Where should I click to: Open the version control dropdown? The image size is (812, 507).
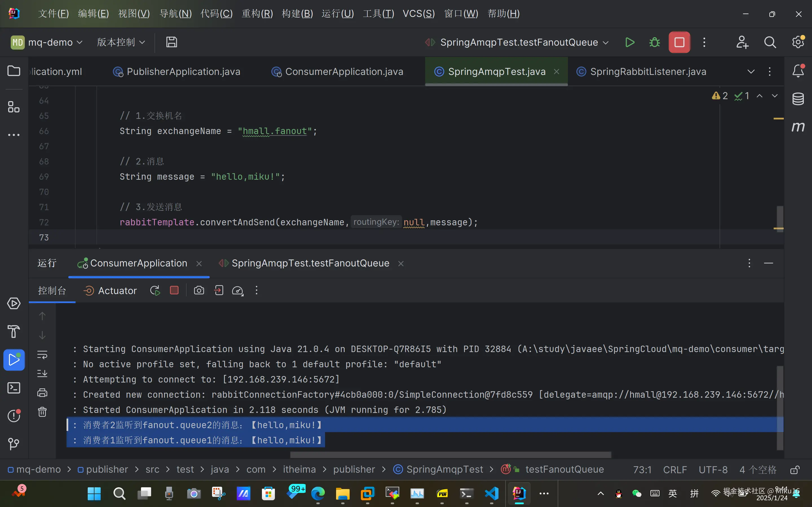click(x=121, y=42)
